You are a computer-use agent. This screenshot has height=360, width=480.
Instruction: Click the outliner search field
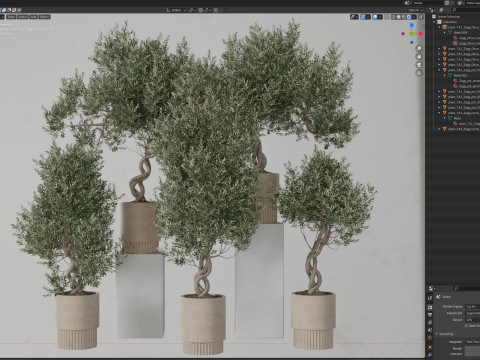tap(465, 10)
